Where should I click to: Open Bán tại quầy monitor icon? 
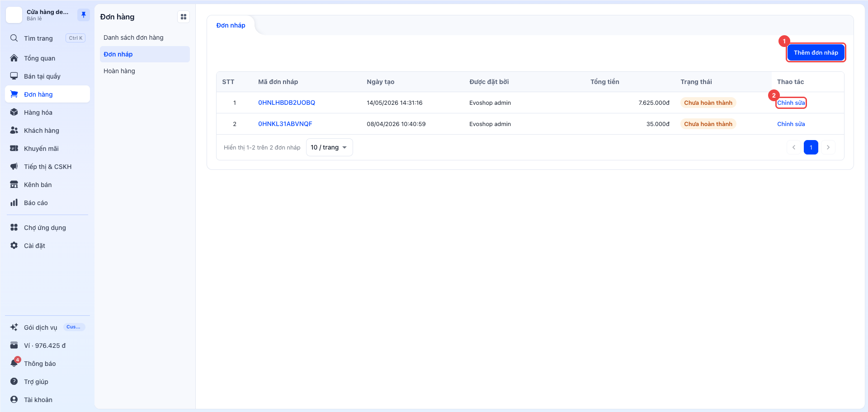click(x=14, y=76)
